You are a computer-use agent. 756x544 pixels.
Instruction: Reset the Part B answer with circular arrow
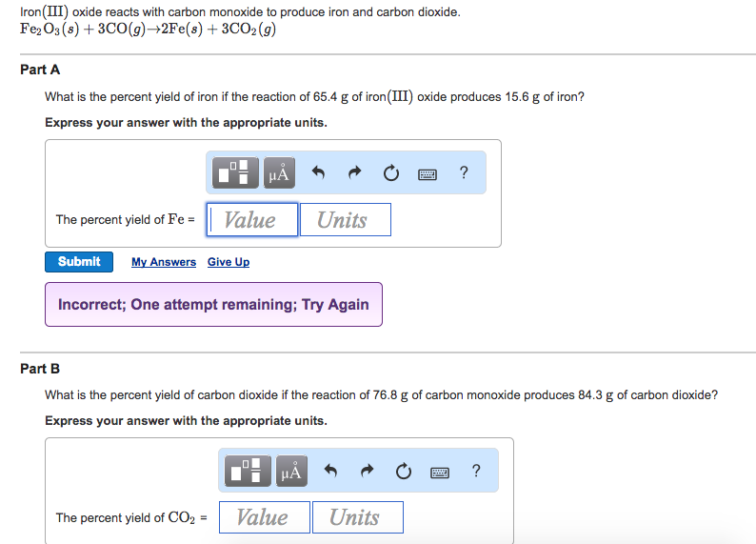(402, 472)
